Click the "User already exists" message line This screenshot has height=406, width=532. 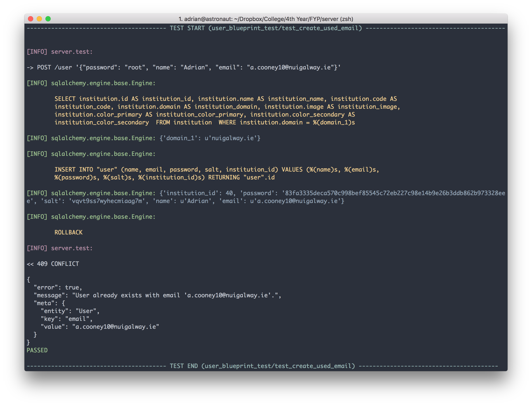pyautogui.click(x=157, y=295)
